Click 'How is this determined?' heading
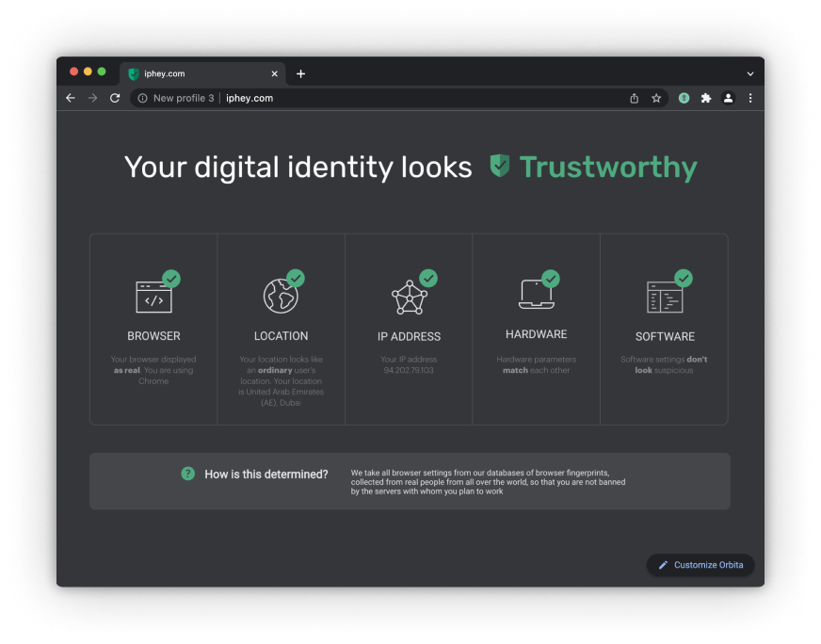This screenshot has height=644, width=821. click(x=266, y=475)
